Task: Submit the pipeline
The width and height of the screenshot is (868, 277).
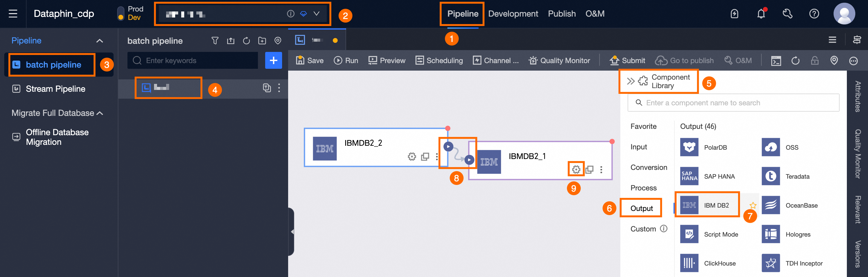Action: pyautogui.click(x=627, y=61)
